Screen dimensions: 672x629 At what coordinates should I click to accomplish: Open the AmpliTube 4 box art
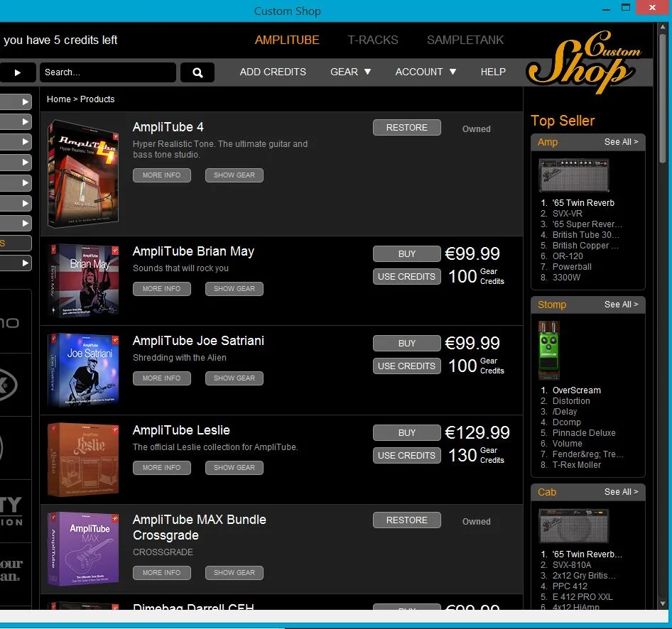tap(83, 173)
